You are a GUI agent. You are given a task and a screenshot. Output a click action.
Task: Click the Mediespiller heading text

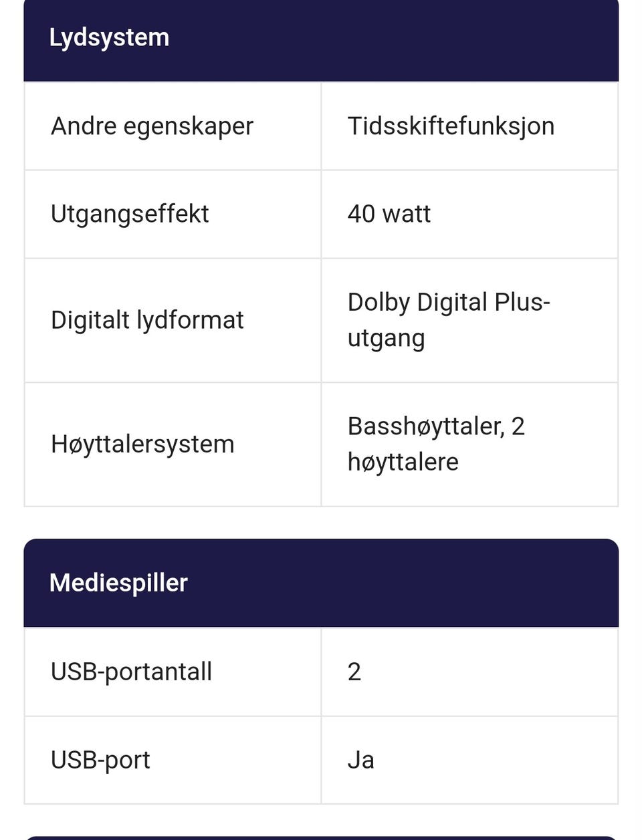(118, 583)
